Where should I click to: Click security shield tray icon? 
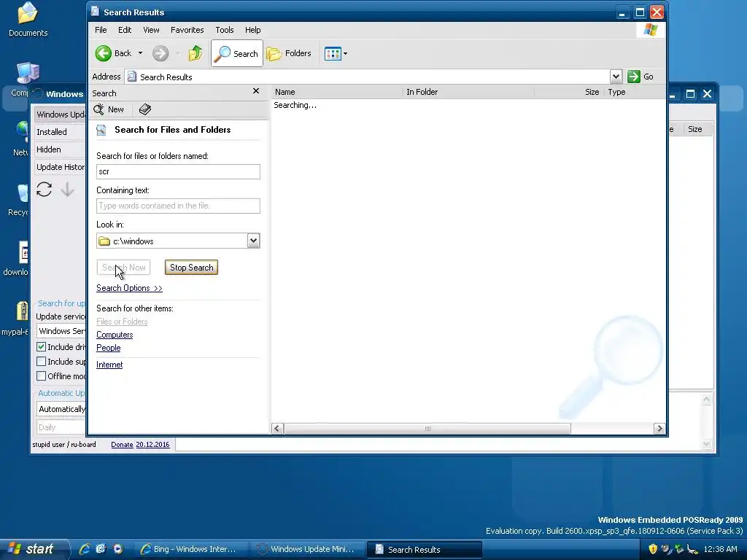tap(653, 549)
